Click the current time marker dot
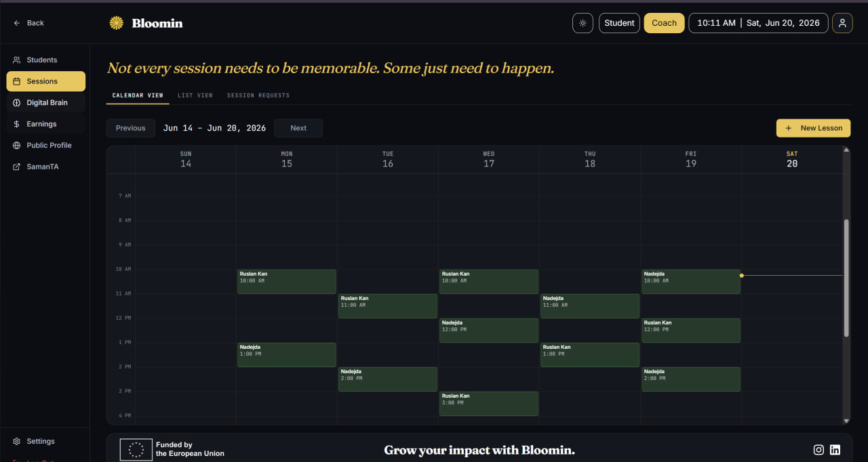This screenshot has width=868, height=462. click(x=742, y=276)
